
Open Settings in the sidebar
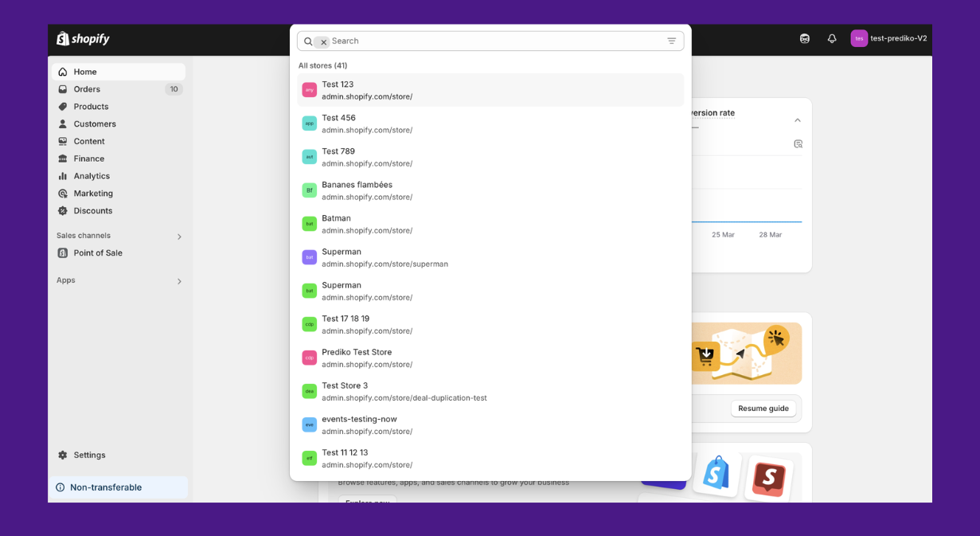[119, 455]
